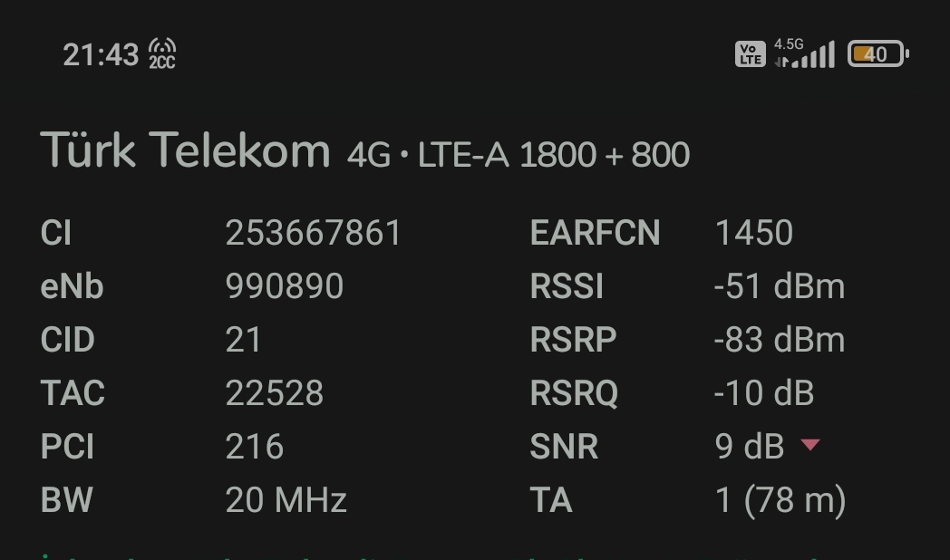Tap the BW value 20 MHz
Image resolution: width=950 pixels, height=560 pixels.
click(286, 500)
